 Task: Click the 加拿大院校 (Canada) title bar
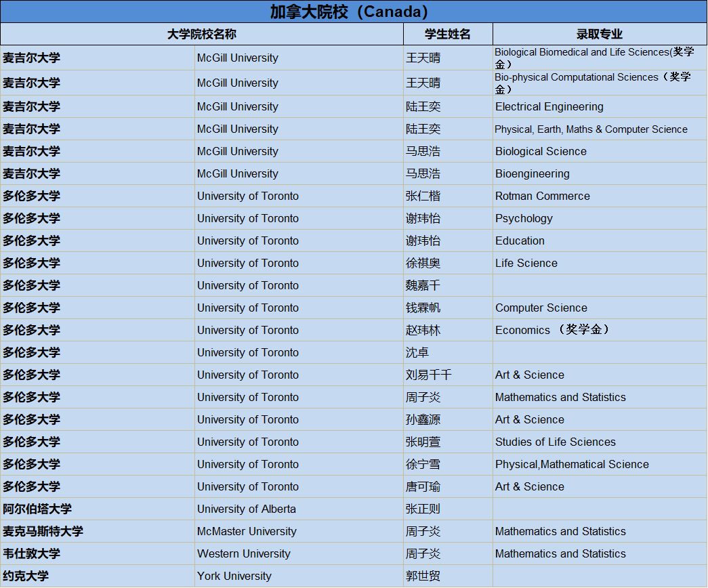pos(354,12)
